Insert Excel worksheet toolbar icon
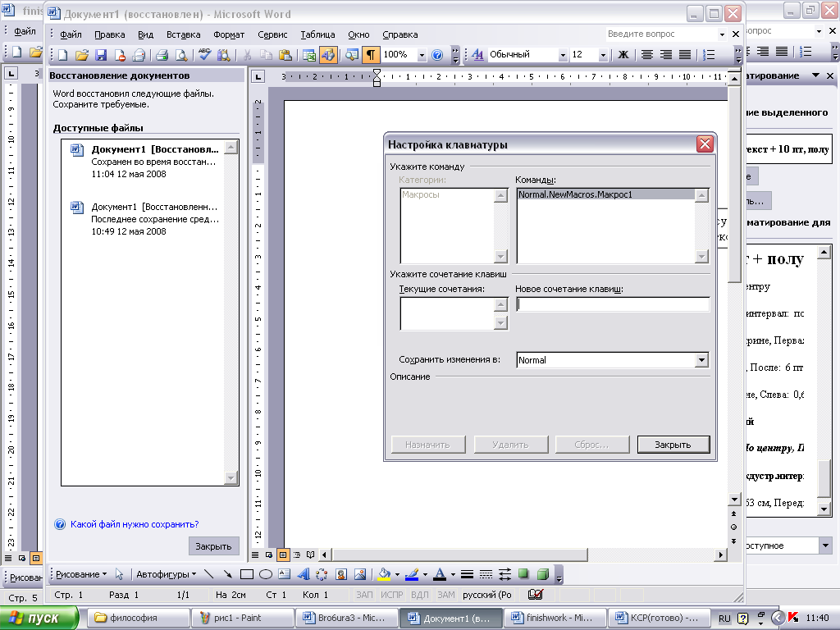 [309, 55]
